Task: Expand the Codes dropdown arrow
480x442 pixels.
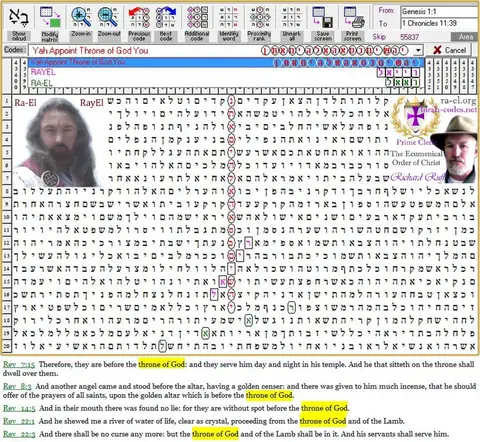Action: 418,51
